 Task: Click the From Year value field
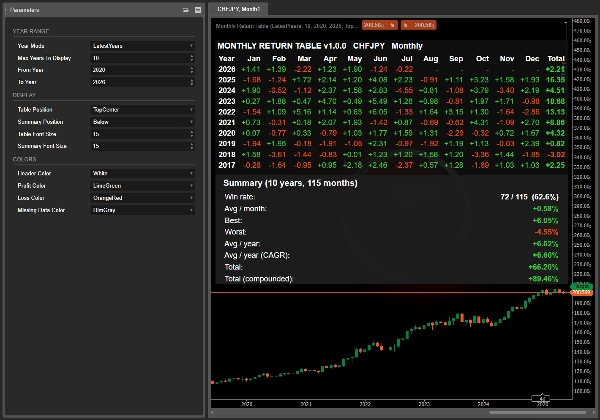tap(140, 70)
